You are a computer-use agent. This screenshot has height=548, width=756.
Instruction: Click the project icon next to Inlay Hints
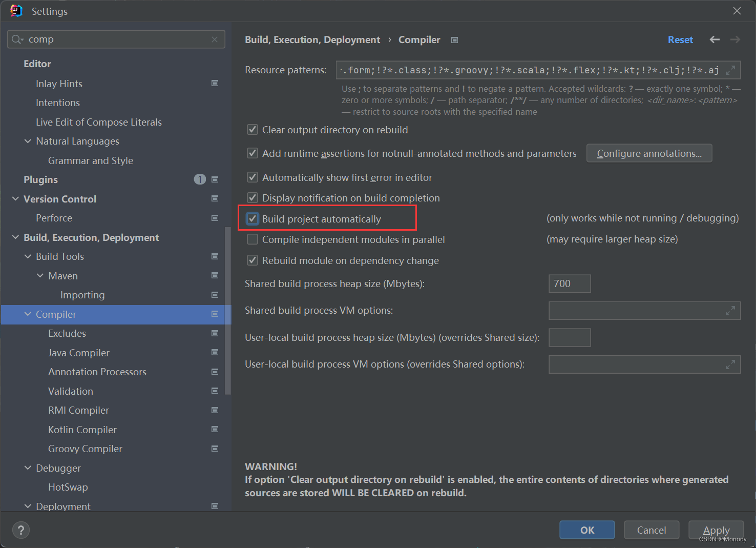(215, 83)
